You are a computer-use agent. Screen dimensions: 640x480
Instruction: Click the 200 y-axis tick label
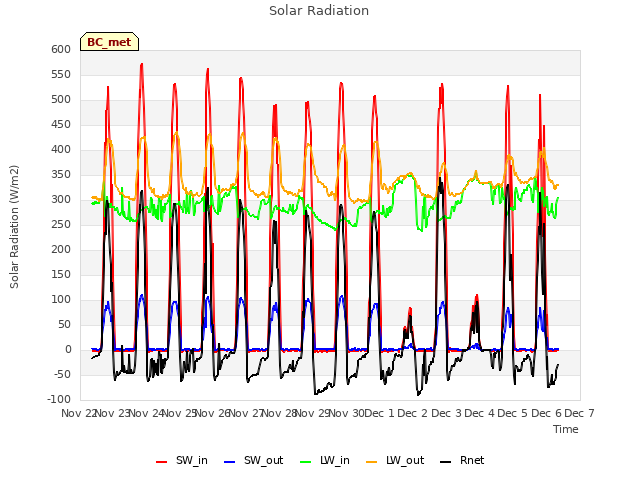(x=61, y=249)
